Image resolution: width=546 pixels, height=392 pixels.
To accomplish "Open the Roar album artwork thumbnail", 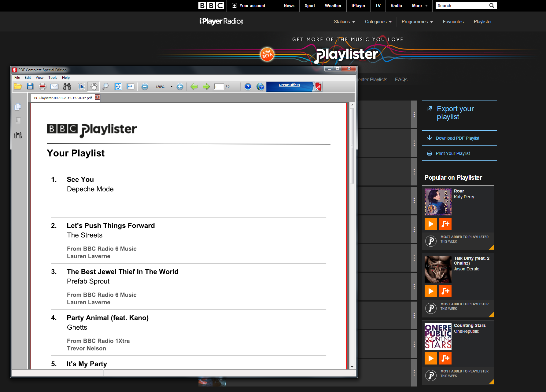I will 438,202.
